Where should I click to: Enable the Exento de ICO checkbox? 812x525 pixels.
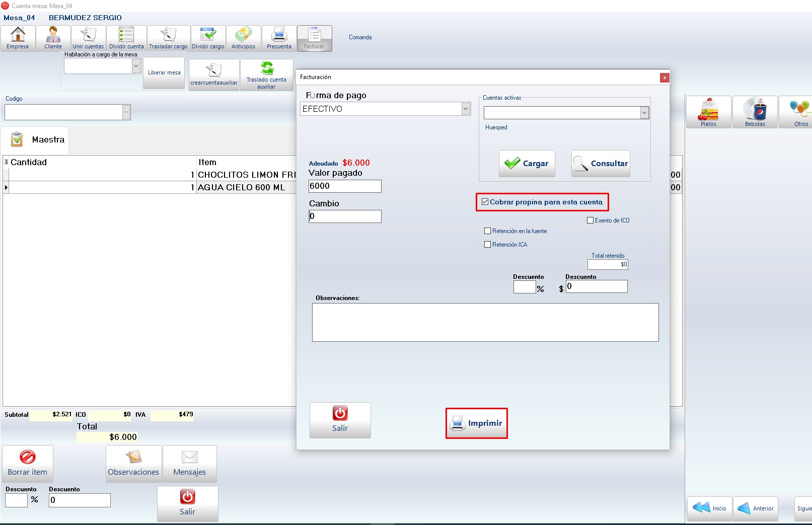(x=590, y=220)
